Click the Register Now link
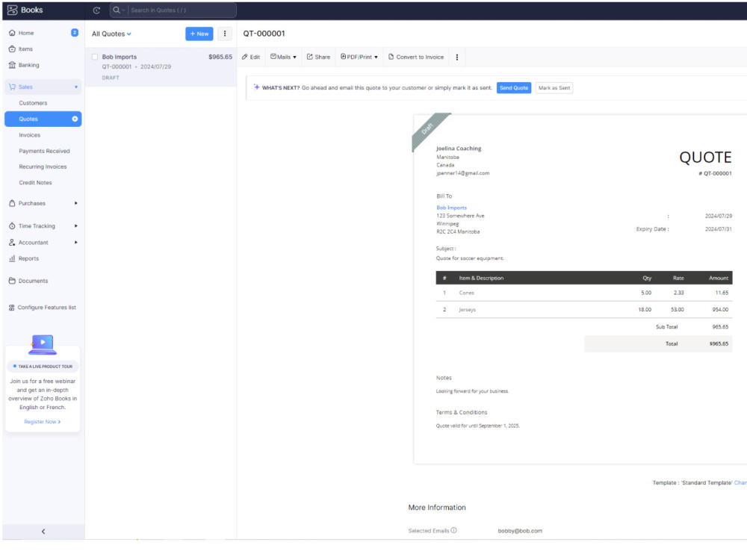Screen dimensions: 747x560 coord(42,422)
